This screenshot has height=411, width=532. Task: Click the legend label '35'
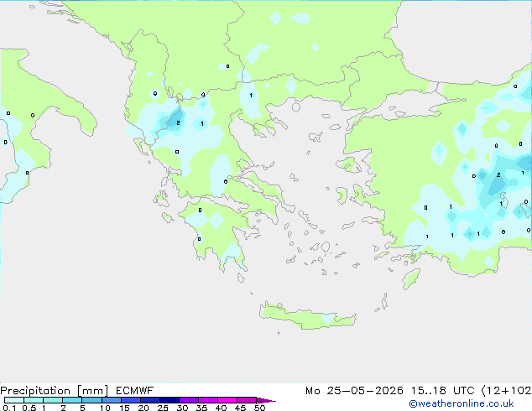point(201,408)
